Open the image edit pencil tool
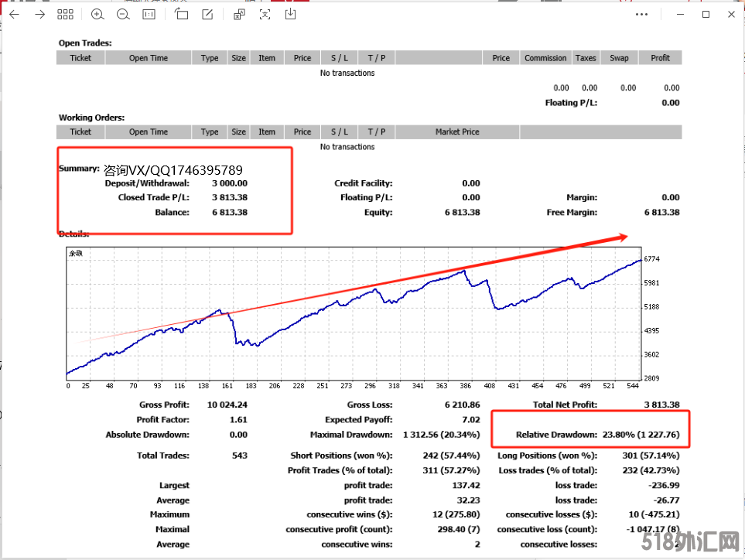Viewport: 745px width, 560px height. pyautogui.click(x=207, y=14)
